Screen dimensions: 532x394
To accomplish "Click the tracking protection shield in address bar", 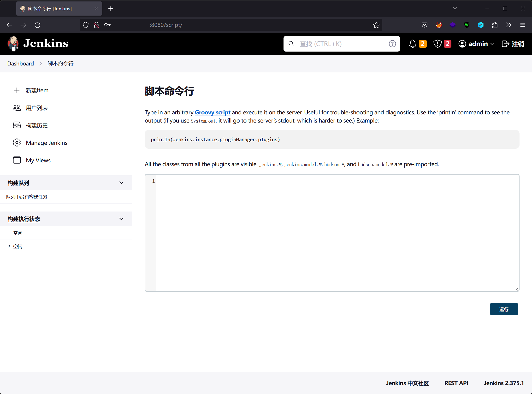I will tap(86, 25).
